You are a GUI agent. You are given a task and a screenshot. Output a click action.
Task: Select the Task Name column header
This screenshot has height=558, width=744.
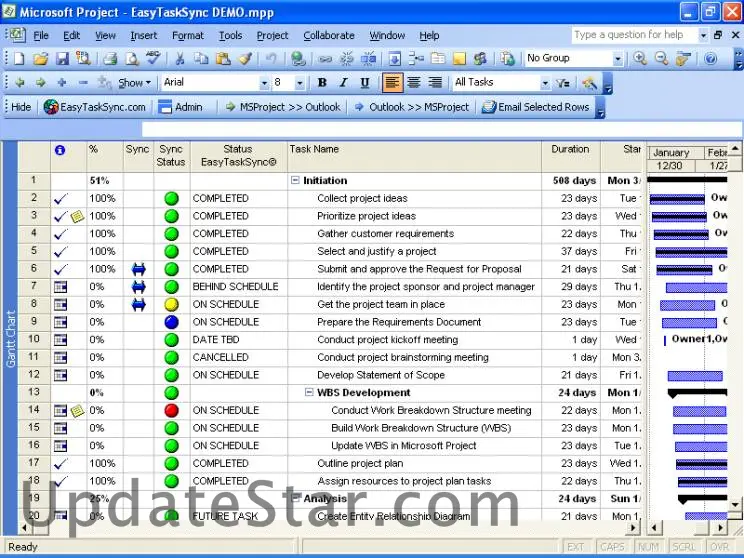pos(414,156)
